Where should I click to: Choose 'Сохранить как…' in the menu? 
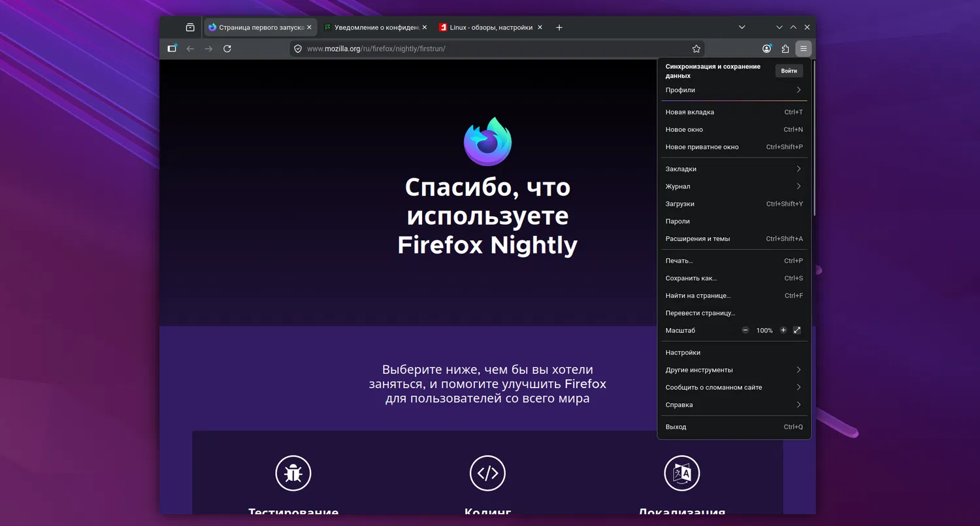(x=734, y=278)
